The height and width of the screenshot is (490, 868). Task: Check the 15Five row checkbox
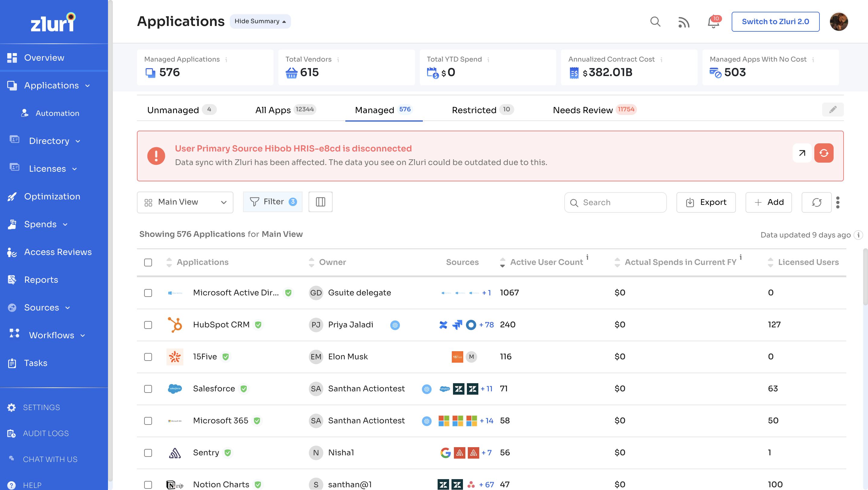(x=148, y=357)
